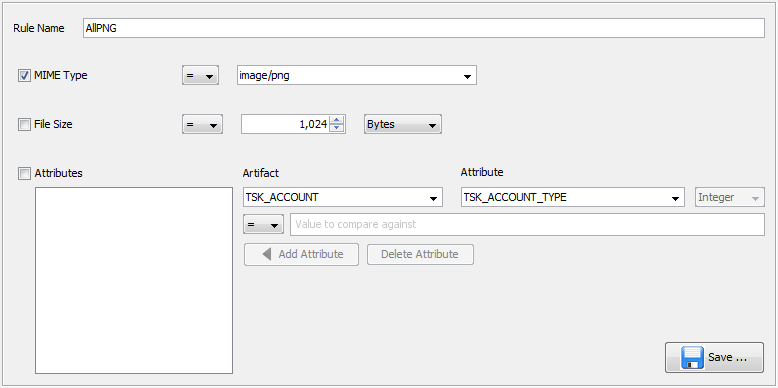Screen dimensions: 778x388
Task: Click the file size 1,024 value field
Action: click(285, 125)
